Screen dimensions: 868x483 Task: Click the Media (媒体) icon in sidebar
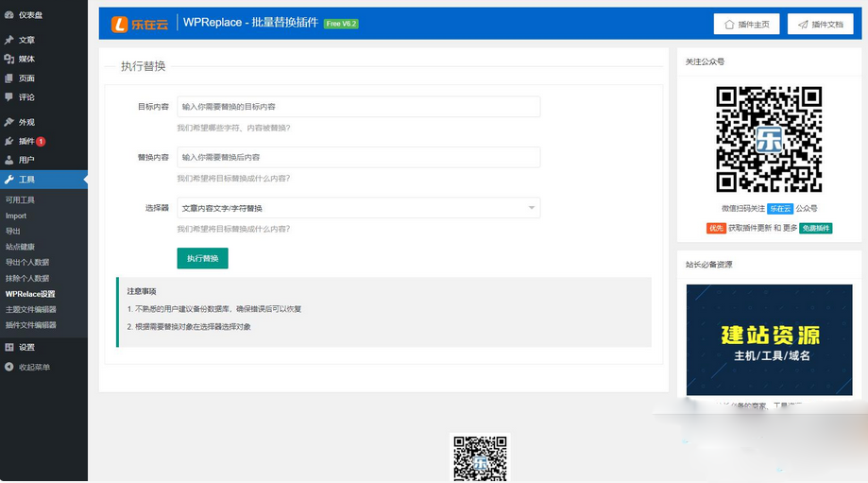point(9,59)
